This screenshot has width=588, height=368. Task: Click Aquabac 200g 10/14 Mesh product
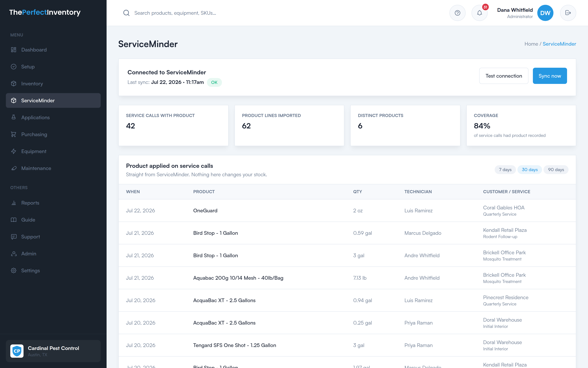click(238, 278)
